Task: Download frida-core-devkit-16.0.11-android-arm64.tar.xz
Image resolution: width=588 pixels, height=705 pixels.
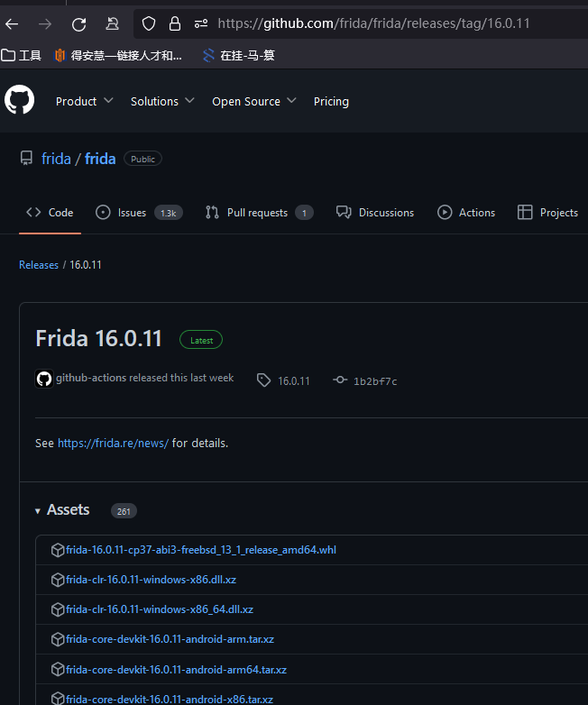Action: [x=176, y=670]
